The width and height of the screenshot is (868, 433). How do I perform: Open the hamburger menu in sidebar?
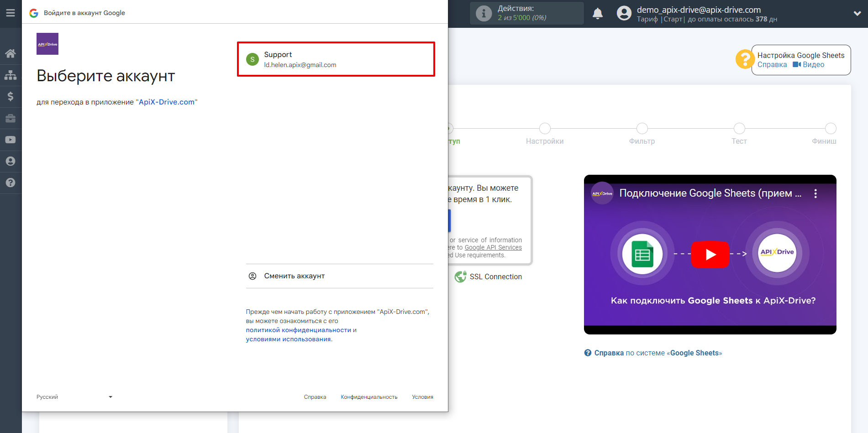pos(11,13)
